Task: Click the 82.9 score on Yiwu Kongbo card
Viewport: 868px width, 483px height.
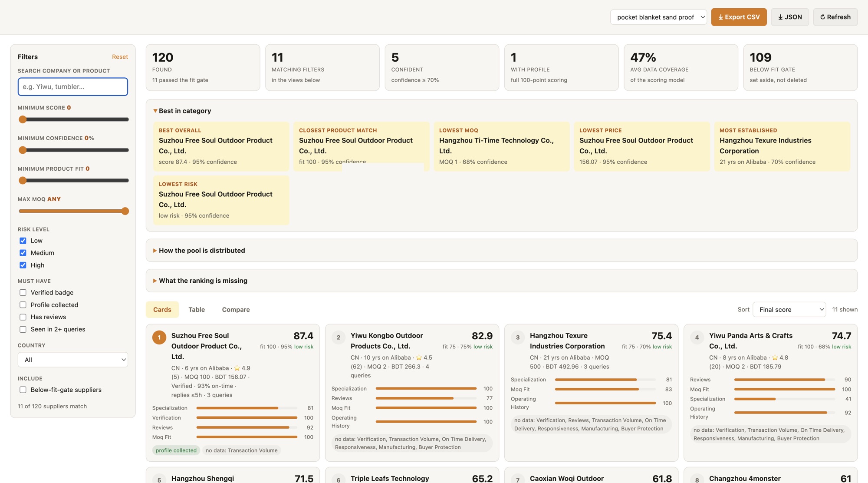Action: point(482,336)
